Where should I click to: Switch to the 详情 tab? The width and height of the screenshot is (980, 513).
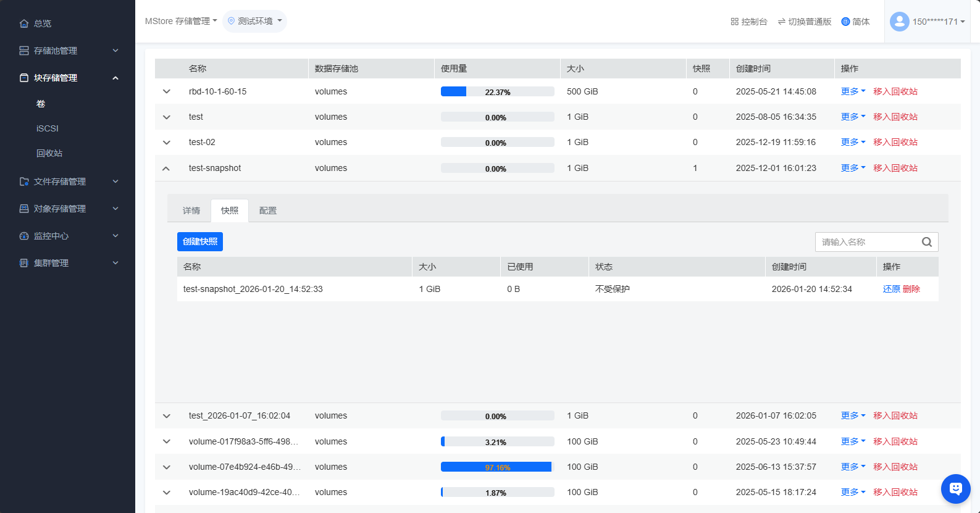pos(191,211)
